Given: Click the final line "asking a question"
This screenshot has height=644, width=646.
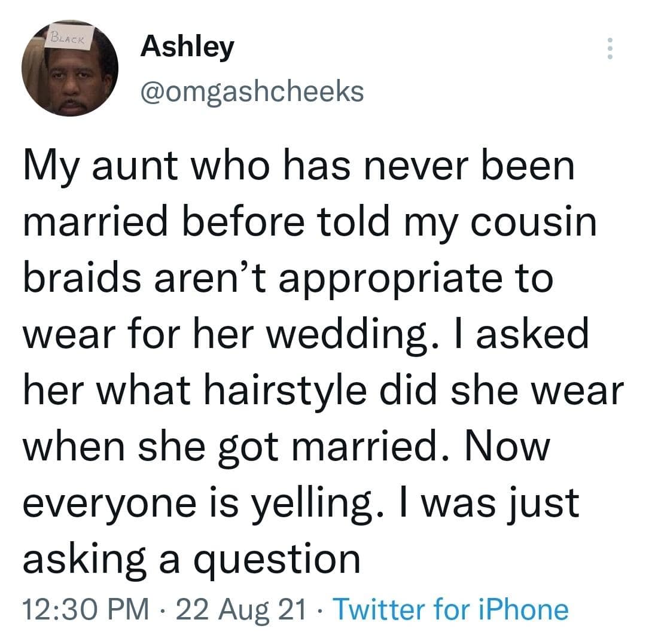Looking at the screenshot, I should click(191, 557).
